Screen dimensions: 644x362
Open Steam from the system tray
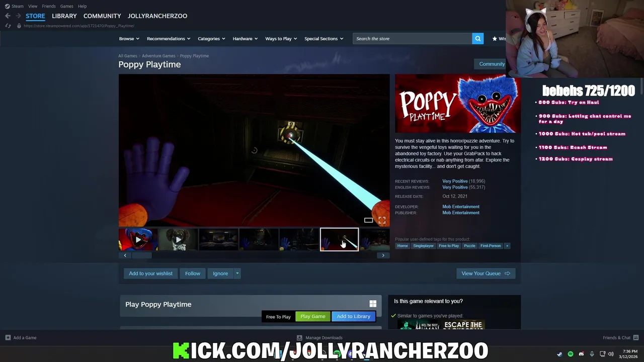(x=559, y=354)
